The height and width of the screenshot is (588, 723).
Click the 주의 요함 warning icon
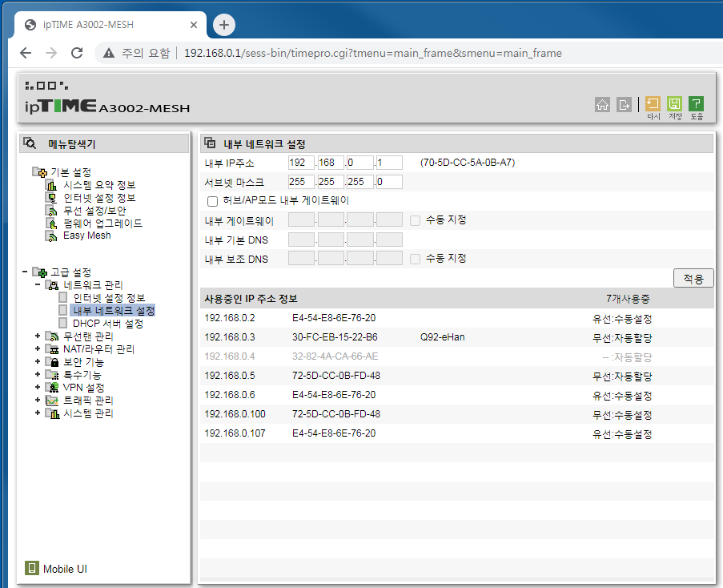109,53
